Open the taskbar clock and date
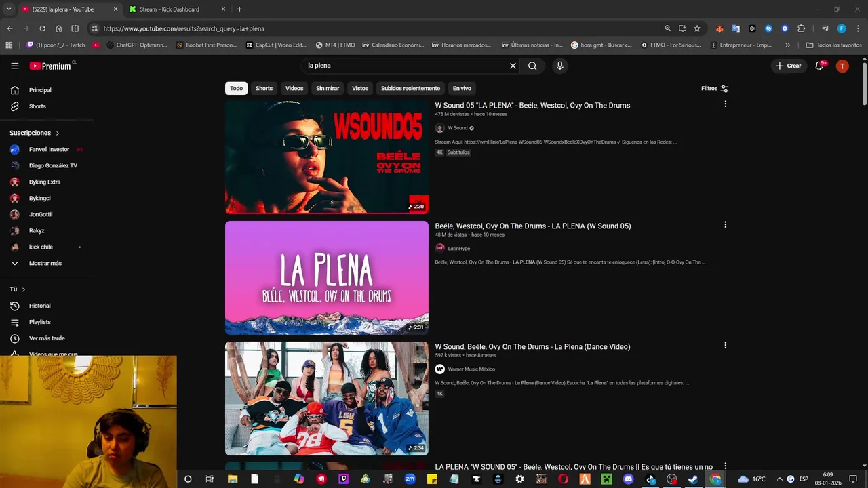Image resolution: width=868 pixels, height=488 pixels. [828, 479]
